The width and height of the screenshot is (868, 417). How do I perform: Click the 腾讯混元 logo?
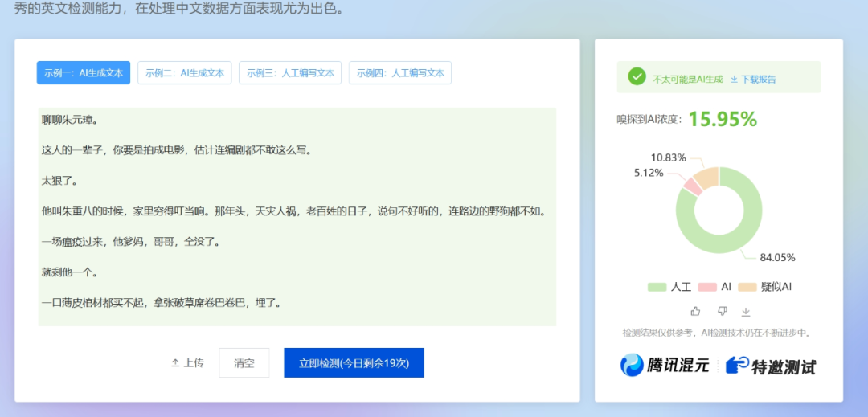(665, 365)
